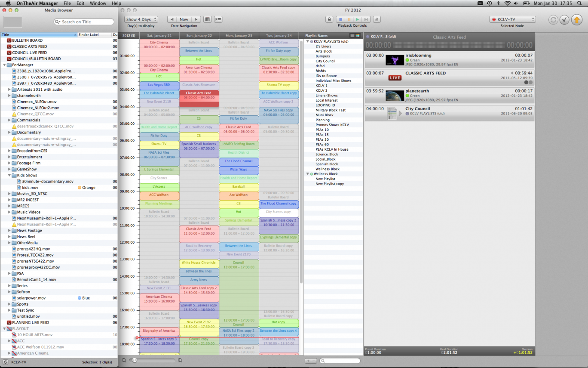
Task: Click the closed lock icon right of playback controls
Action: point(376,19)
